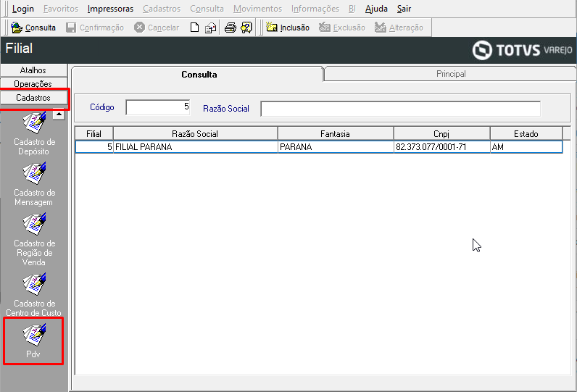Click the Fantasia column header
This screenshot has width=577, height=392.
(335, 133)
